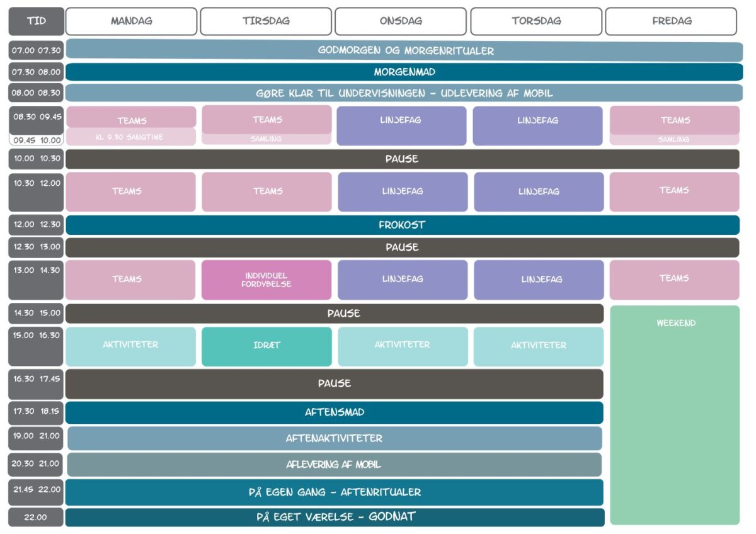
Task: Click the 07.00 07.30 time cell
Action: tap(36, 51)
